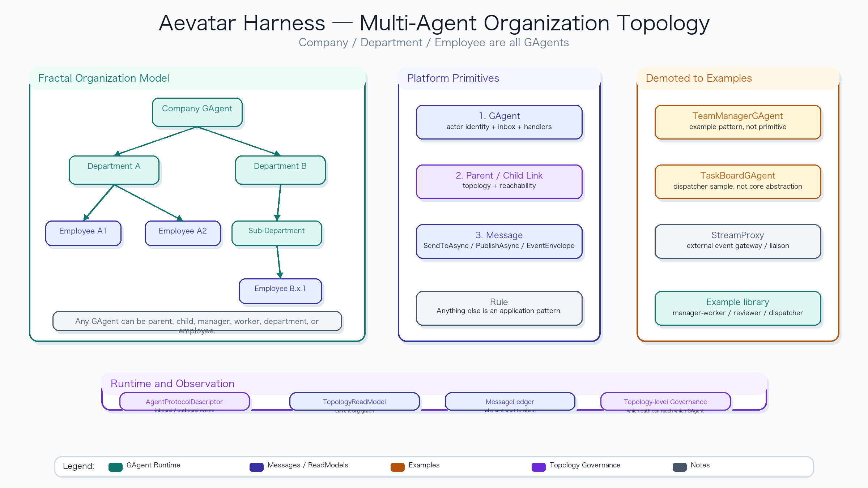
Task: Click 'current org graph' caption
Action: pyautogui.click(x=354, y=411)
